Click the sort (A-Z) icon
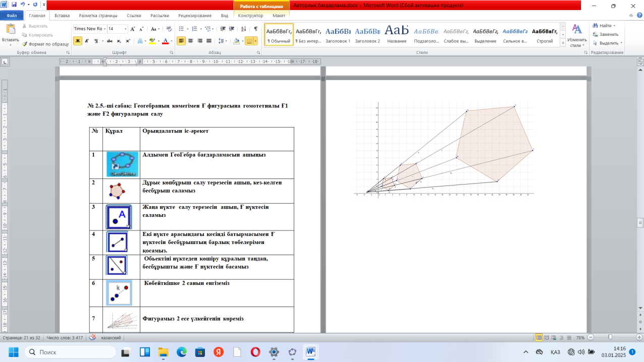 click(x=244, y=29)
